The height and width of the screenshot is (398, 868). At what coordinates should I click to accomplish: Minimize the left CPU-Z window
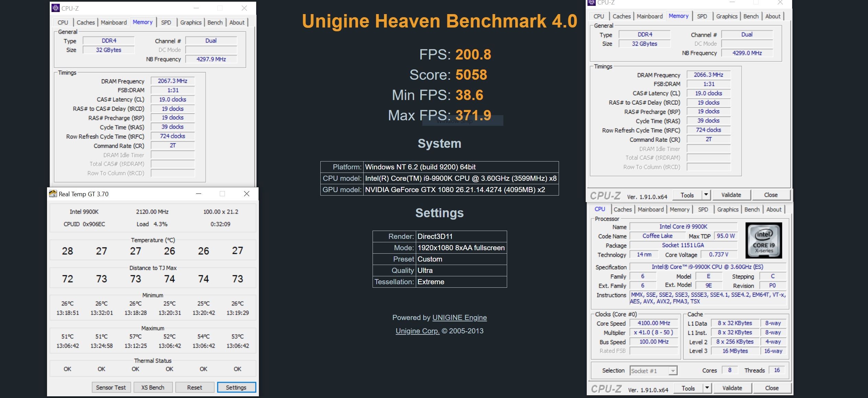coord(196,8)
